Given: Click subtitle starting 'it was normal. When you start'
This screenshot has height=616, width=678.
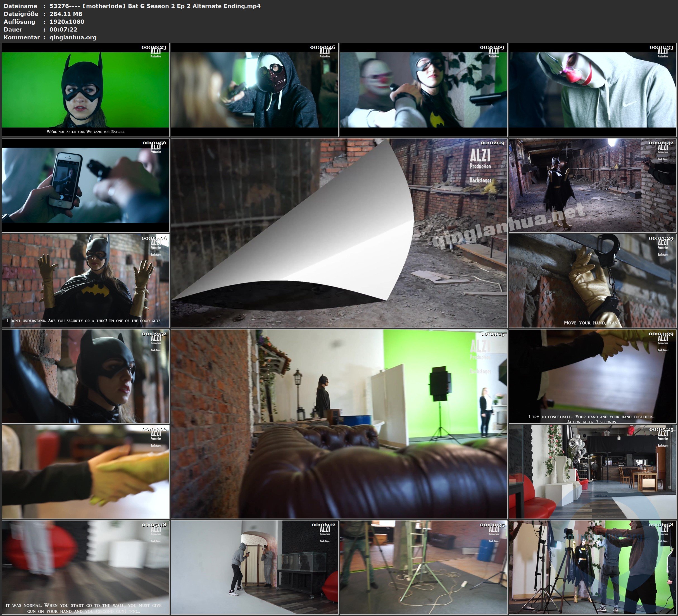Looking at the screenshot, I should pyautogui.click(x=84, y=608).
